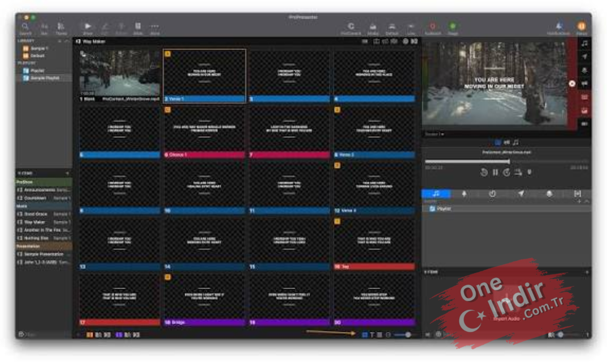The image size is (607, 364).
Task: Click the round icon in the slide header bar
Action: pos(405,41)
